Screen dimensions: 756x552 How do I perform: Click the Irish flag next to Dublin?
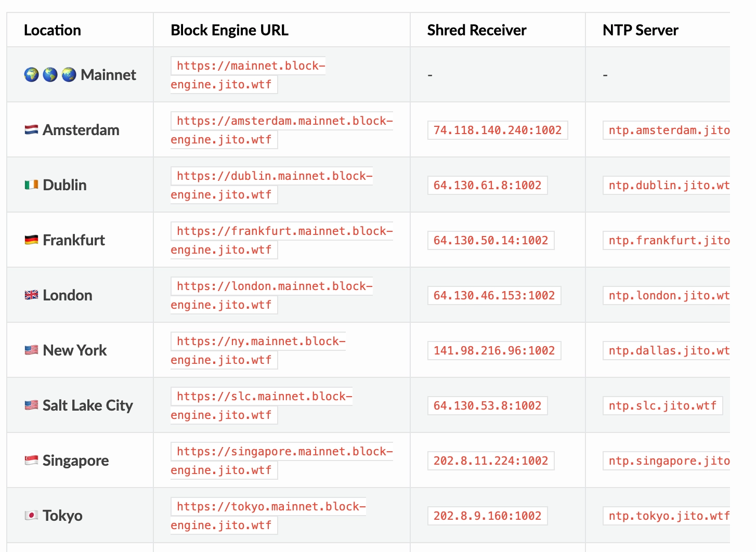31,185
